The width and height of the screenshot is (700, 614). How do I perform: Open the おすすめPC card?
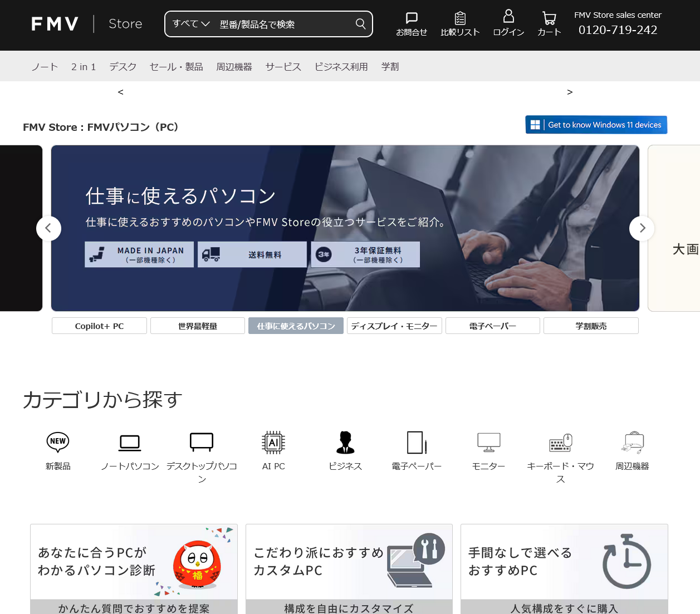[x=564, y=569]
